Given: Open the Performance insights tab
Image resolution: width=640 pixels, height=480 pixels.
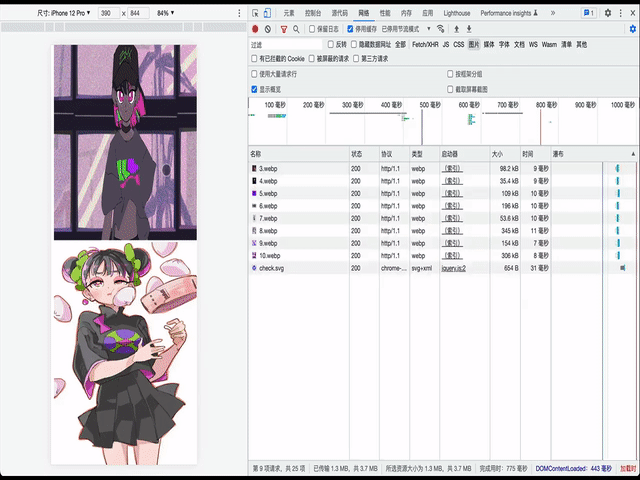Looking at the screenshot, I should (509, 13).
